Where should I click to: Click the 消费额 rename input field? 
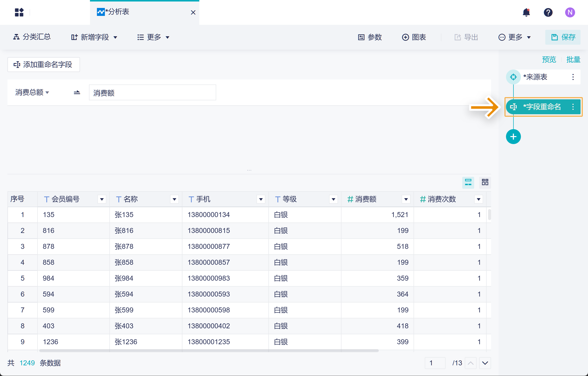(152, 93)
